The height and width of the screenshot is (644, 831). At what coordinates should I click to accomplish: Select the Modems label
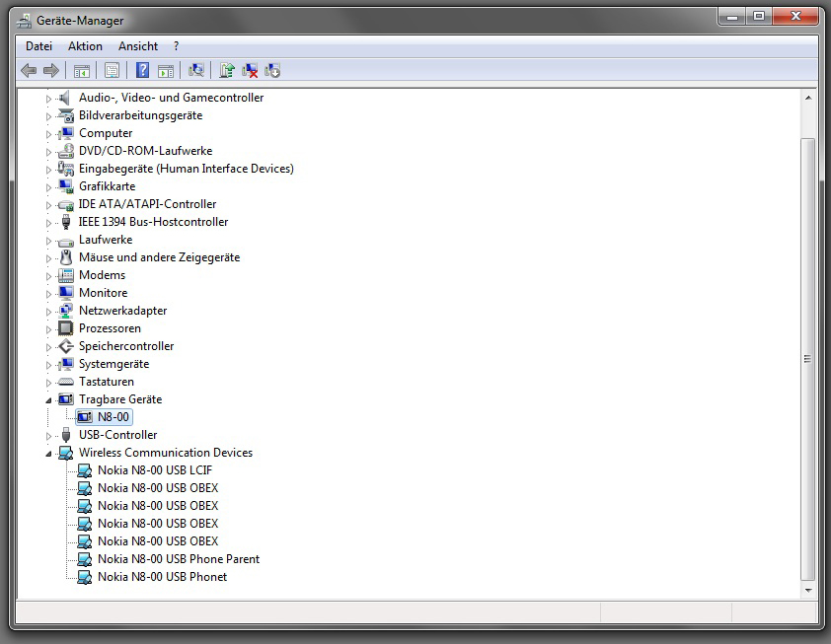tap(103, 275)
